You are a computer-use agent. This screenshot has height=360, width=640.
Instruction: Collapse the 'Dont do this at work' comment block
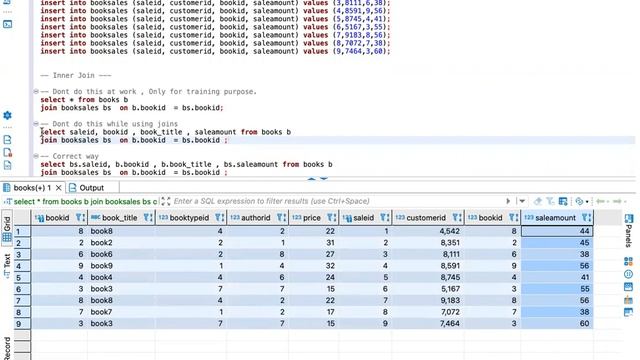[x=36, y=91]
